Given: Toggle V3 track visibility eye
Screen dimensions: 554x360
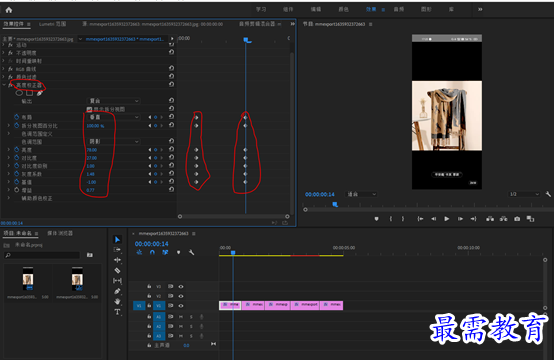Looking at the screenshot, I should click(x=181, y=287).
